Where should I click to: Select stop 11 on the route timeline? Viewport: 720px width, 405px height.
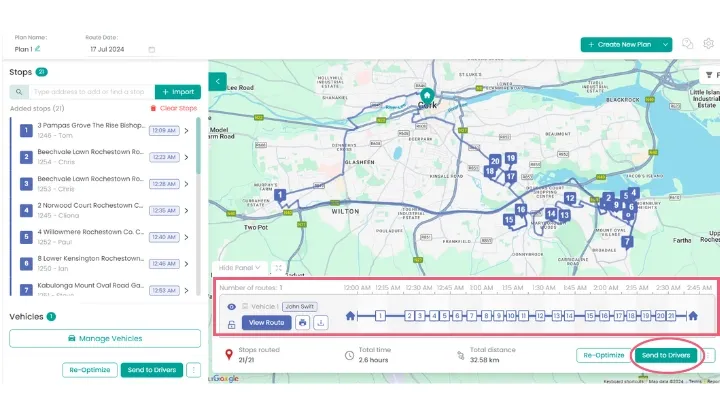click(522, 316)
